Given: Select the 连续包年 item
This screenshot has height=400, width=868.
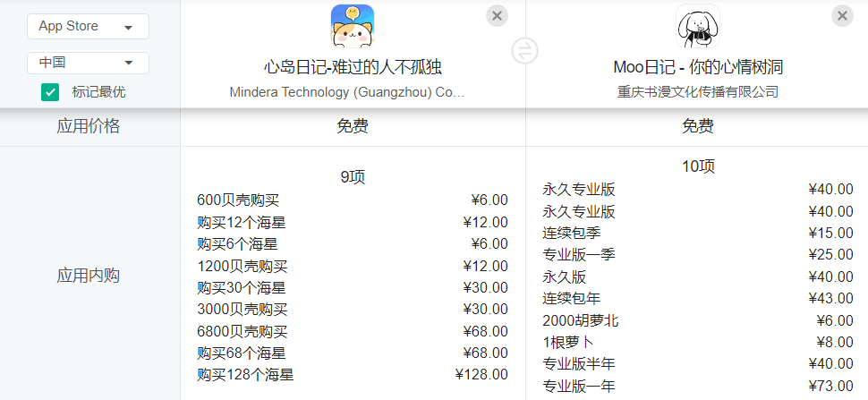Looking at the screenshot, I should [571, 298].
